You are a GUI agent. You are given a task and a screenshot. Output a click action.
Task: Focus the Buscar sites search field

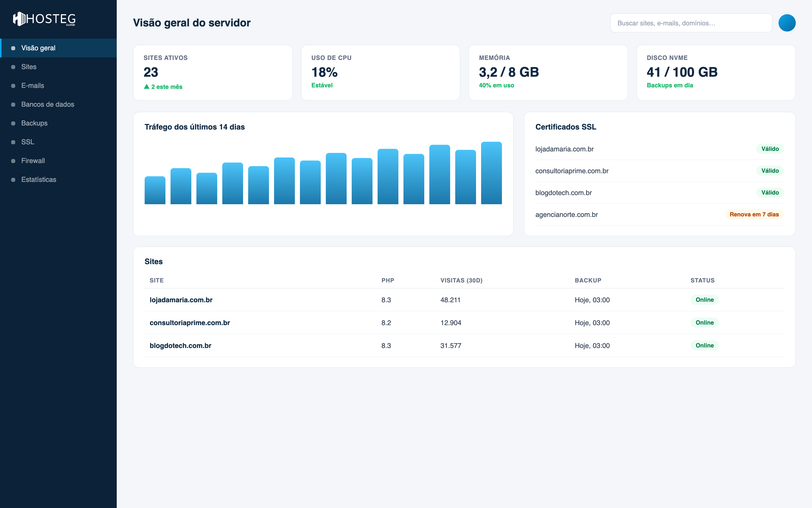[691, 23]
